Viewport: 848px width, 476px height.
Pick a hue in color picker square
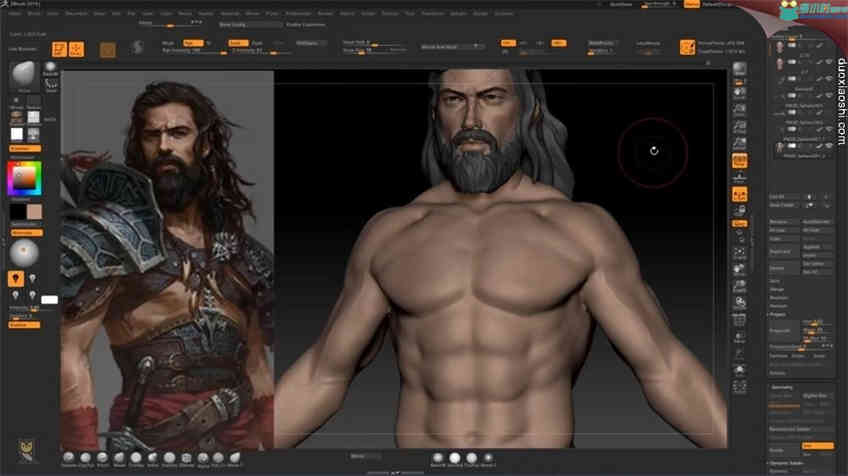[24, 178]
